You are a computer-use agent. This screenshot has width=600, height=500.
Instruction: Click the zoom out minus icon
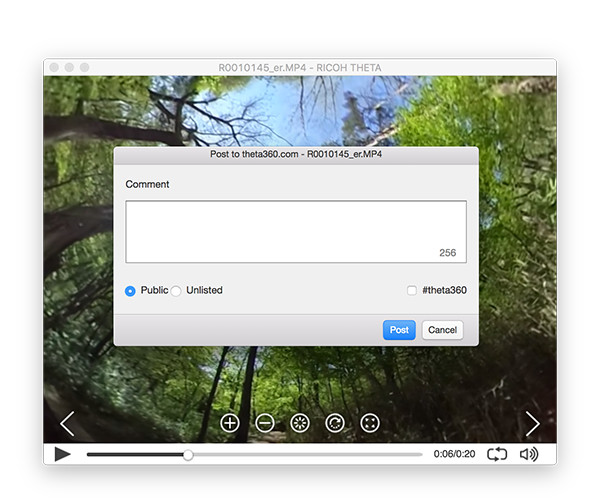point(265,423)
